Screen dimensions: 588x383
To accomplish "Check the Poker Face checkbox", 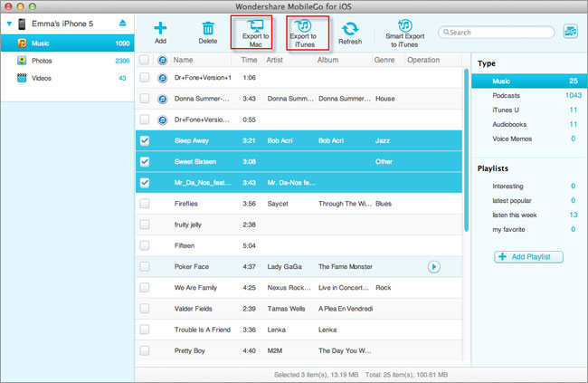I will pyautogui.click(x=145, y=267).
